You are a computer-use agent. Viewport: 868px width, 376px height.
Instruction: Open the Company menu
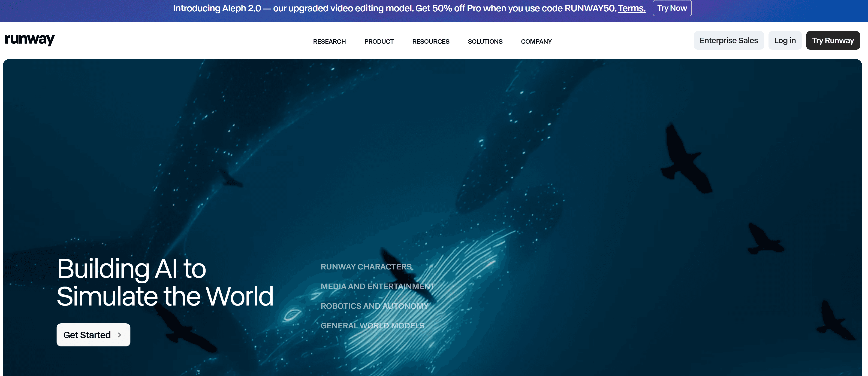pyautogui.click(x=536, y=41)
